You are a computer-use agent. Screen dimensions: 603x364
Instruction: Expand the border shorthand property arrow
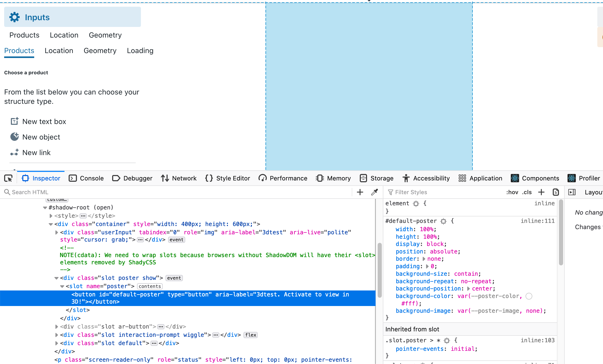(424, 259)
